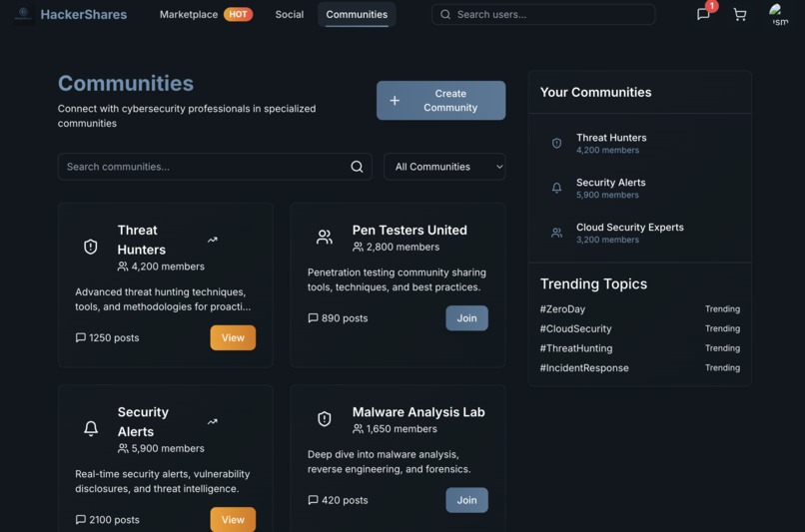
Task: Click the posts icon beside 1250 posts
Action: 81,337
